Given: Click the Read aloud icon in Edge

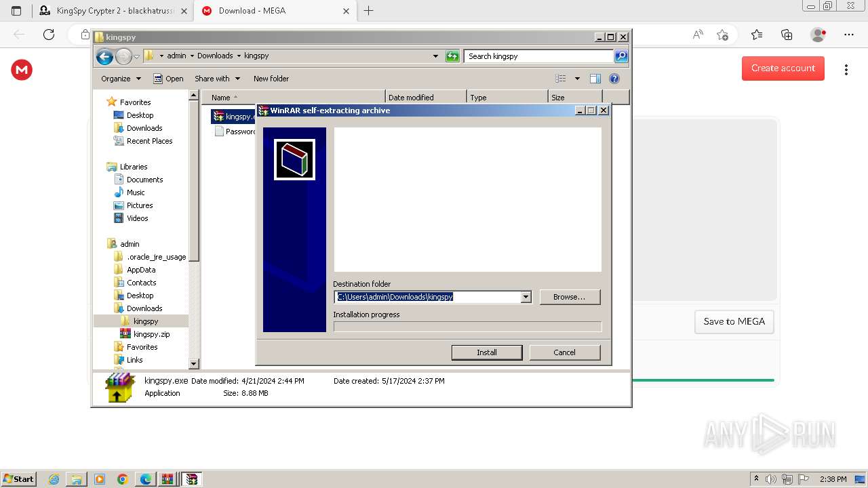Looking at the screenshot, I should [697, 35].
